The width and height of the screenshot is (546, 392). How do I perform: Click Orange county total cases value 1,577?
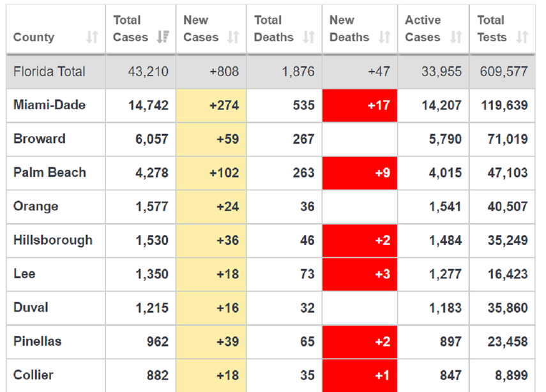151,206
